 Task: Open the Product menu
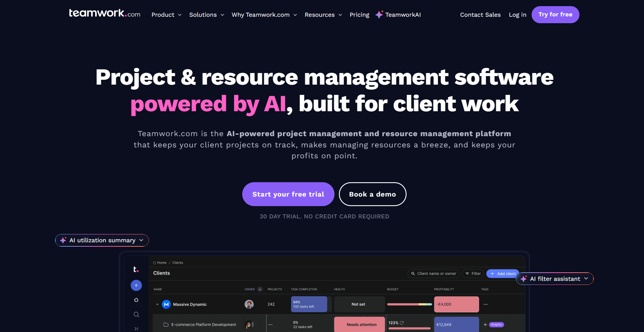(x=166, y=15)
